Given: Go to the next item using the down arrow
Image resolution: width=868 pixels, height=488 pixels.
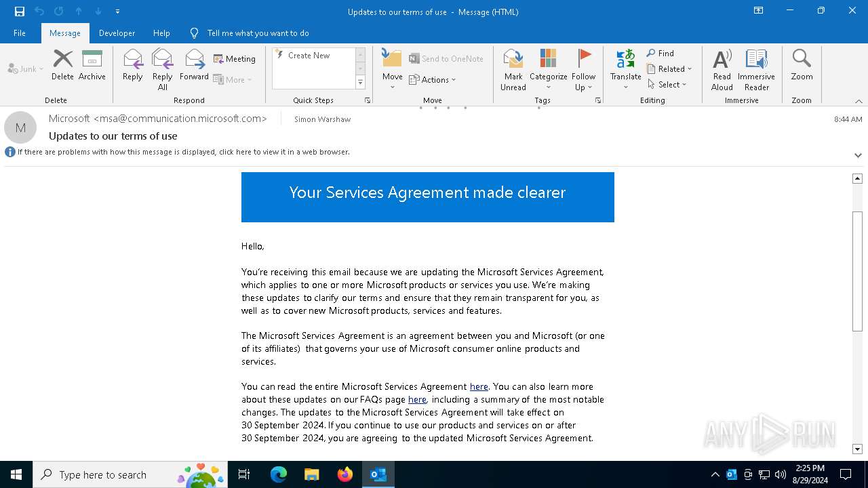Looking at the screenshot, I should coord(98,12).
